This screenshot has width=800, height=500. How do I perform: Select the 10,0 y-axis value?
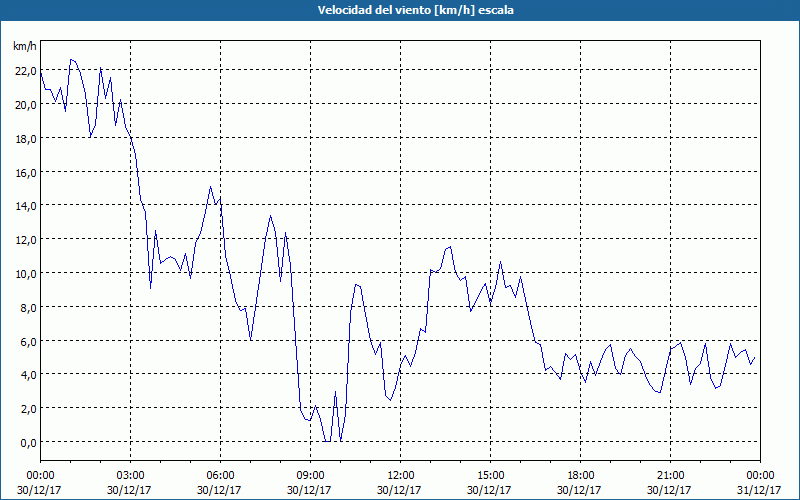(x=26, y=274)
